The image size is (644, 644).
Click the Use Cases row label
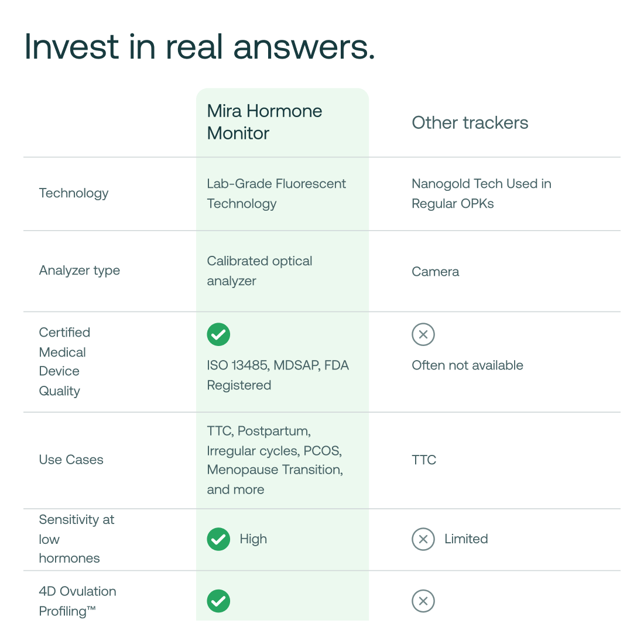(71, 460)
